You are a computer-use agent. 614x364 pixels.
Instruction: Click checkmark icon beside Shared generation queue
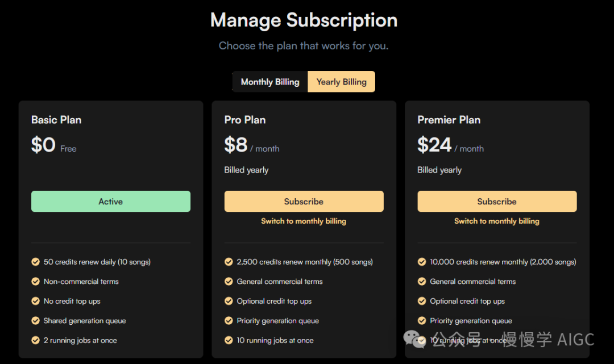tap(35, 321)
